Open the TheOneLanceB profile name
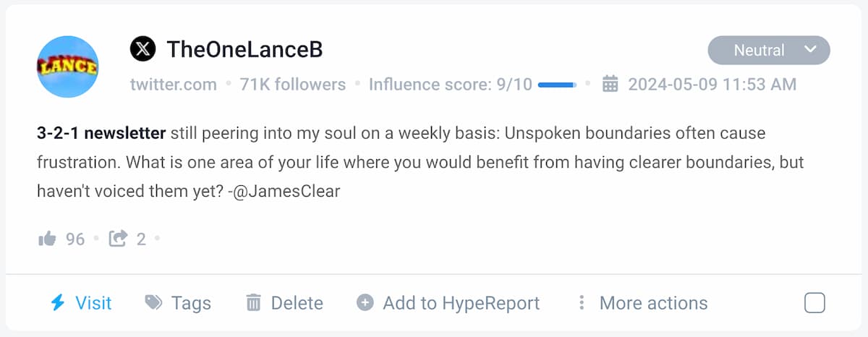The width and height of the screenshot is (868, 337). [x=244, y=50]
